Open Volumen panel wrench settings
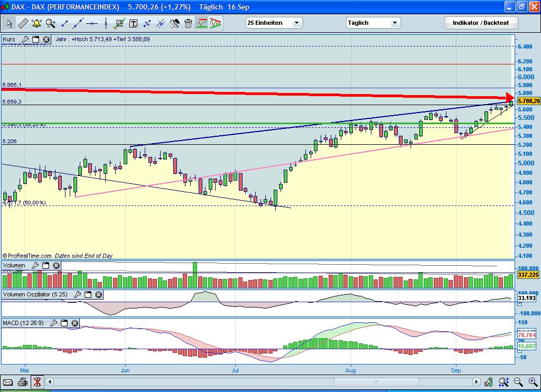541x392 pixels. point(35,265)
